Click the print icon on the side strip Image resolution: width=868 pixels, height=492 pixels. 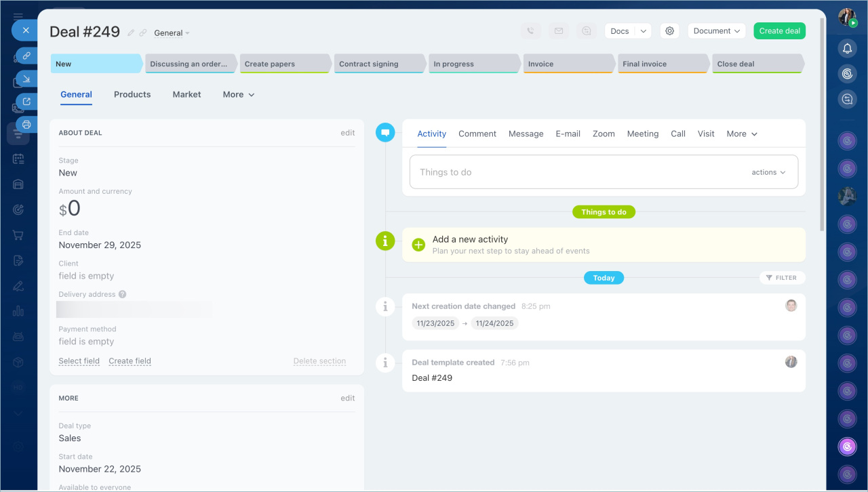pyautogui.click(x=26, y=125)
